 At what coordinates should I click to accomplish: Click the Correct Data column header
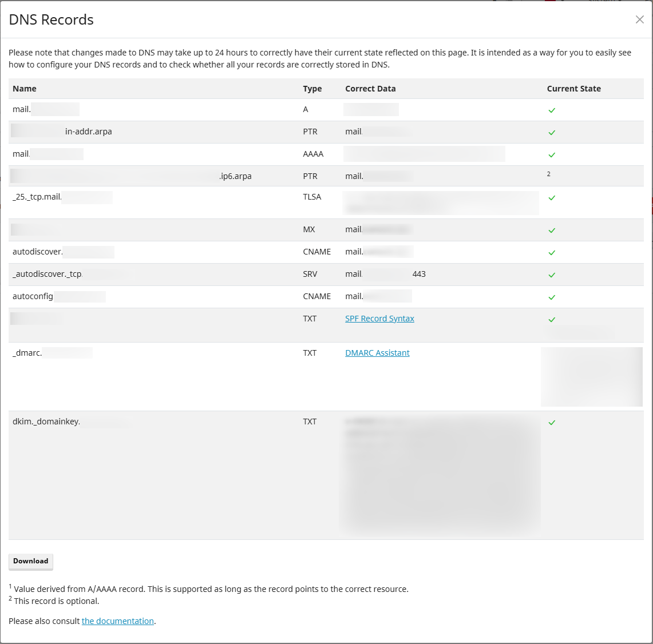coord(370,89)
